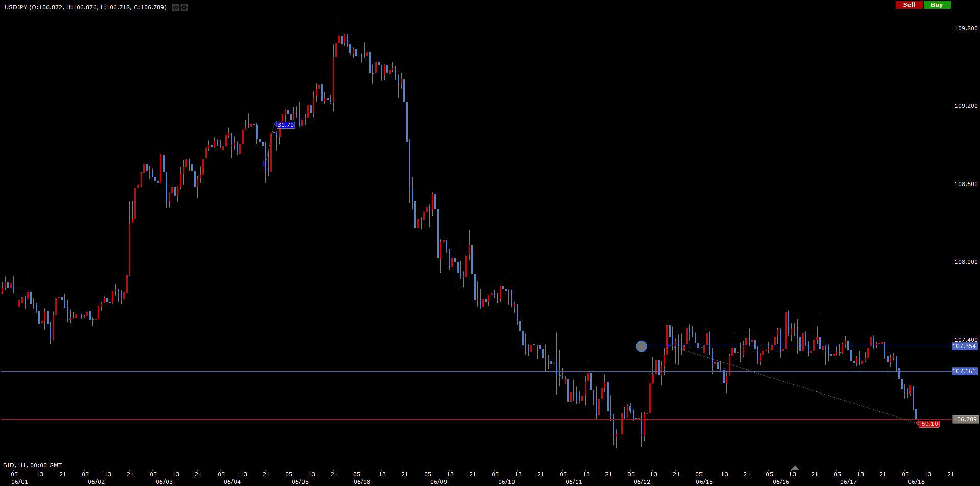Click the blue entry arrow on 107.354 line

coord(668,346)
